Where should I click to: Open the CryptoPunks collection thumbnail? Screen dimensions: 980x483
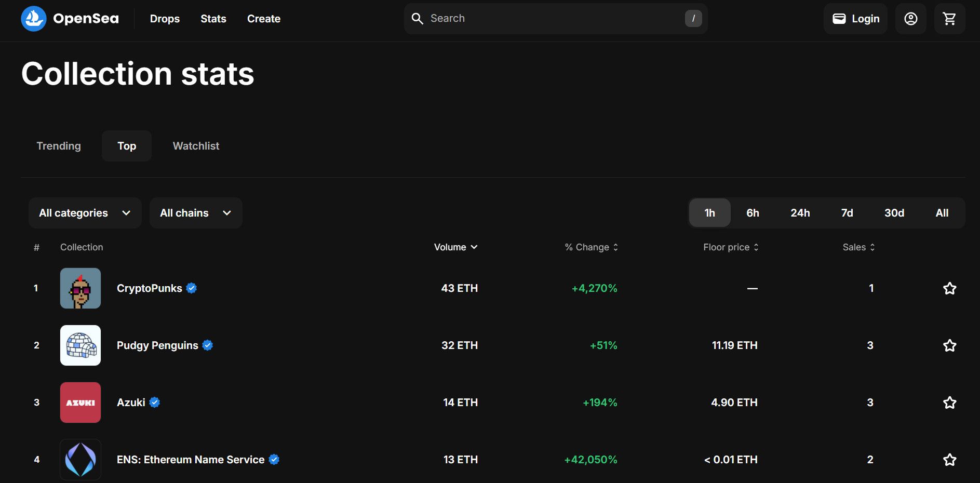(x=80, y=288)
